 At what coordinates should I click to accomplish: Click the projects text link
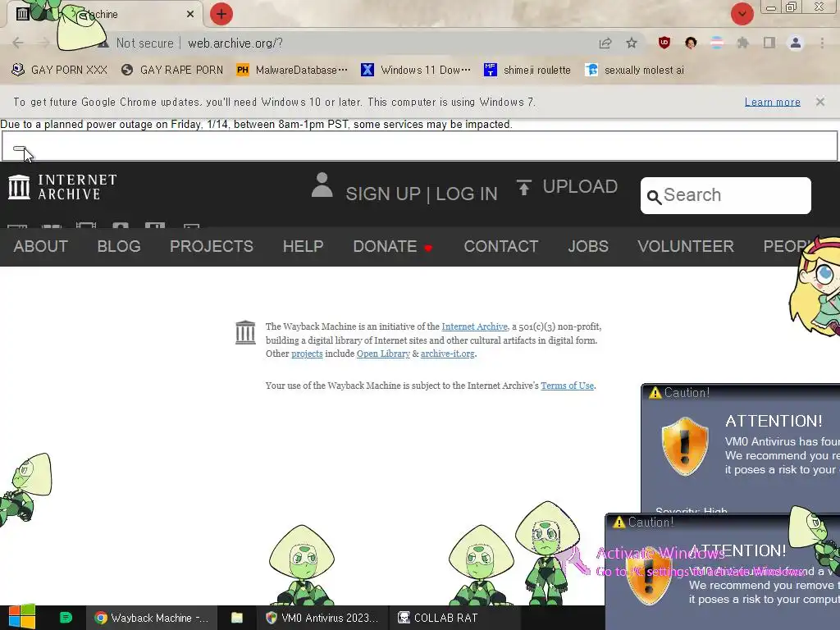click(307, 354)
